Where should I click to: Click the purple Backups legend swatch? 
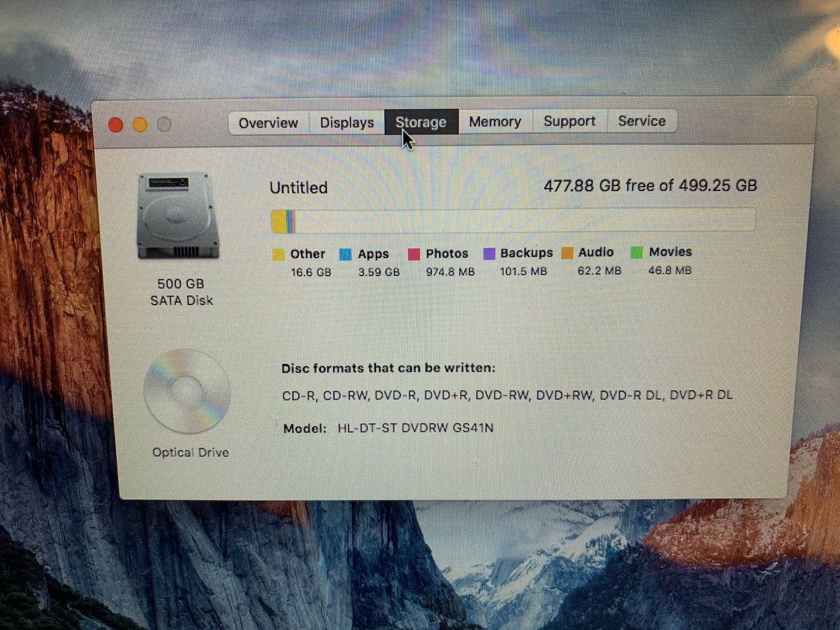[489, 253]
